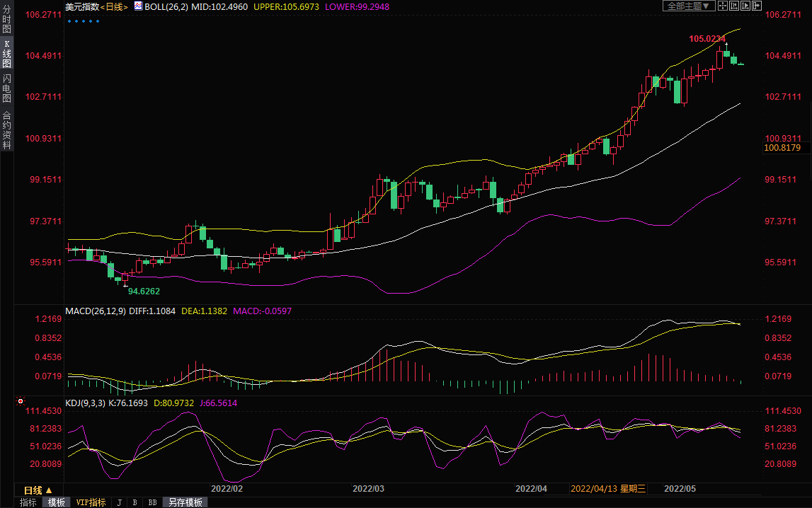Click the scroll-to-right-edge arrow icon
Image resolution: width=812 pixels, height=508 pixels.
click(757, 6)
